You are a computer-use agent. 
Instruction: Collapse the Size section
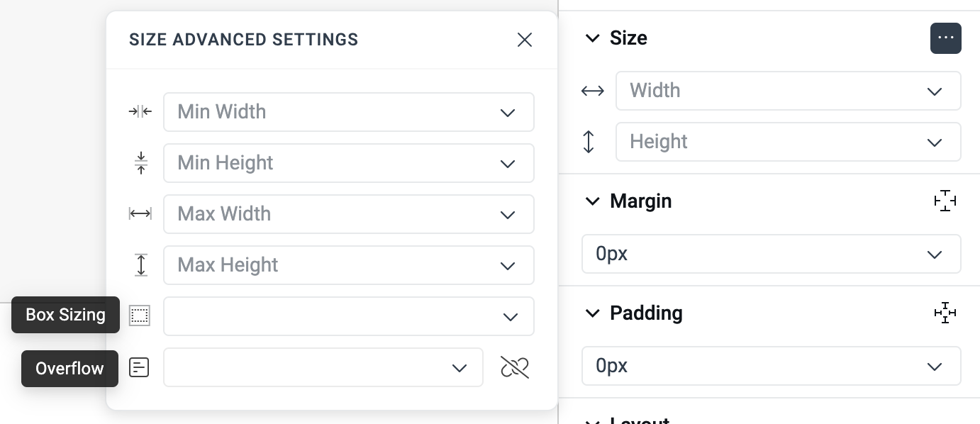coord(593,38)
